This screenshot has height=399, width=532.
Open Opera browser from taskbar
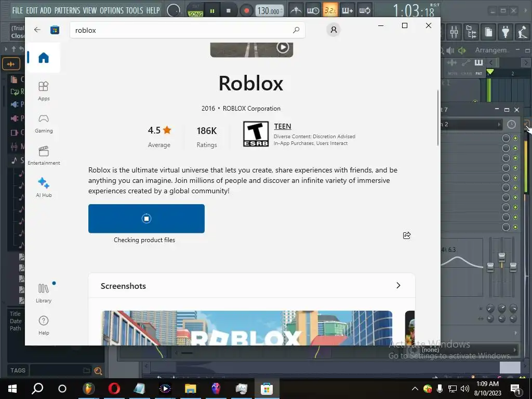114,389
